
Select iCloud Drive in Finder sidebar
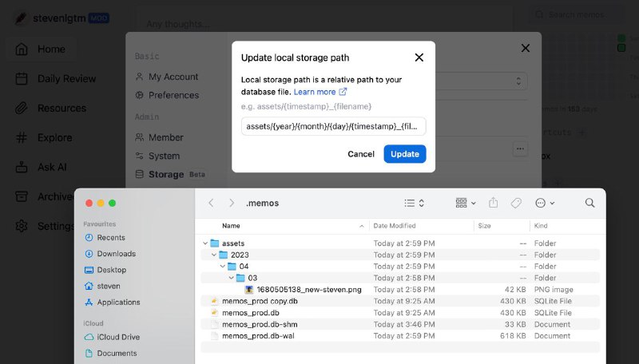click(118, 337)
